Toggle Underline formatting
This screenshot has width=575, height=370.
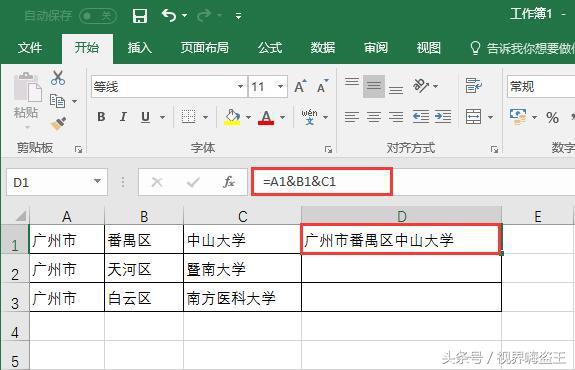[146, 117]
